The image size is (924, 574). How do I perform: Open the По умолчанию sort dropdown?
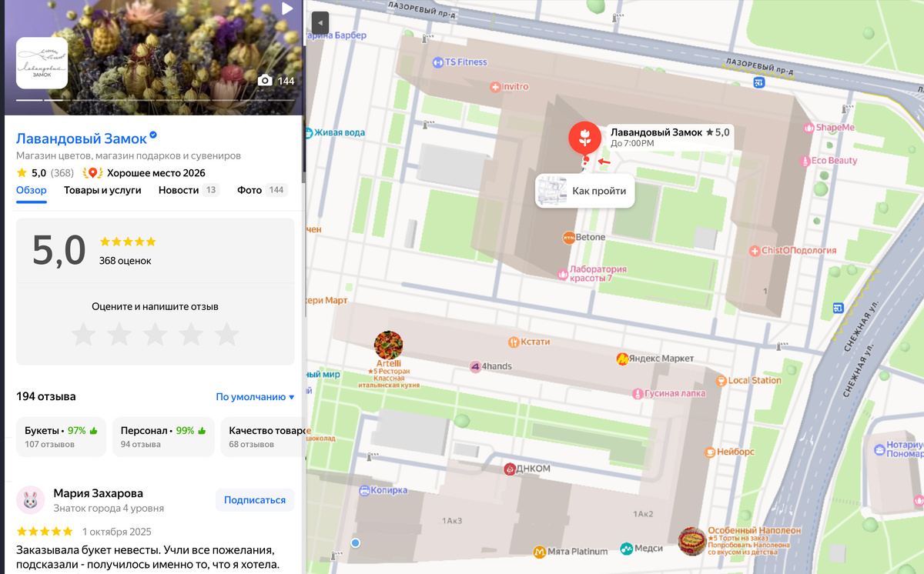(255, 397)
